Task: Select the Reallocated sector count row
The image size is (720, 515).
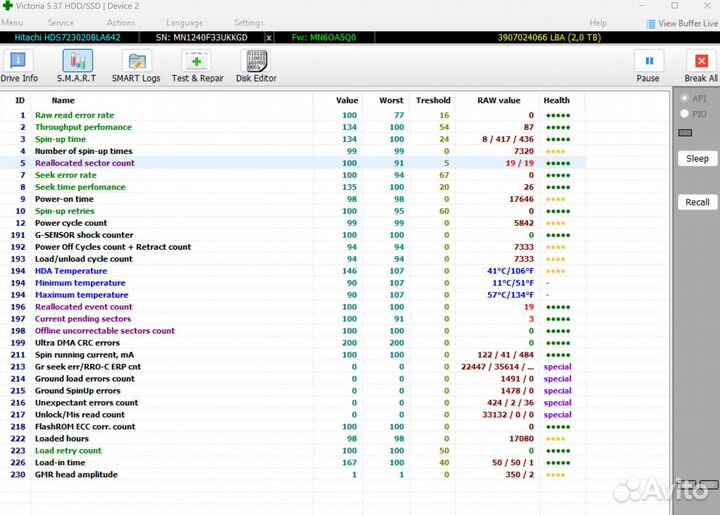Action: click(85, 163)
